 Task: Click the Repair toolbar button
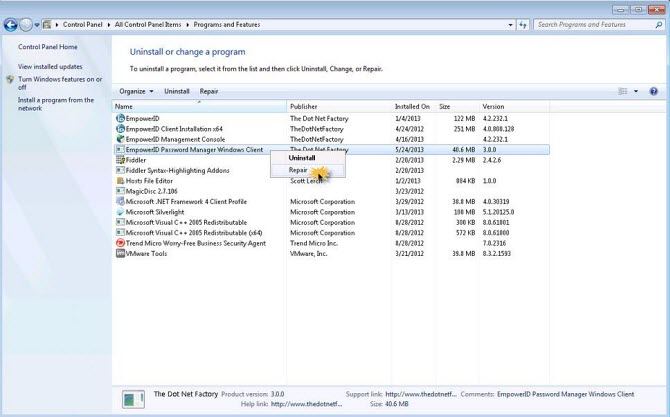coord(209,91)
